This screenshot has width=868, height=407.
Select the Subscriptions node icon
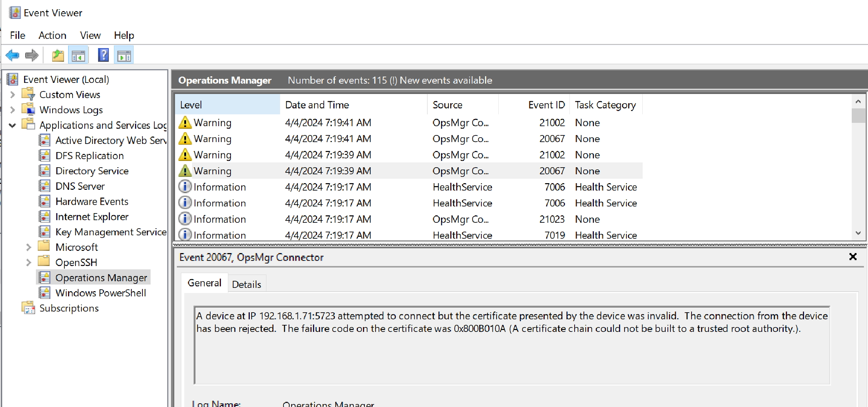coord(28,308)
